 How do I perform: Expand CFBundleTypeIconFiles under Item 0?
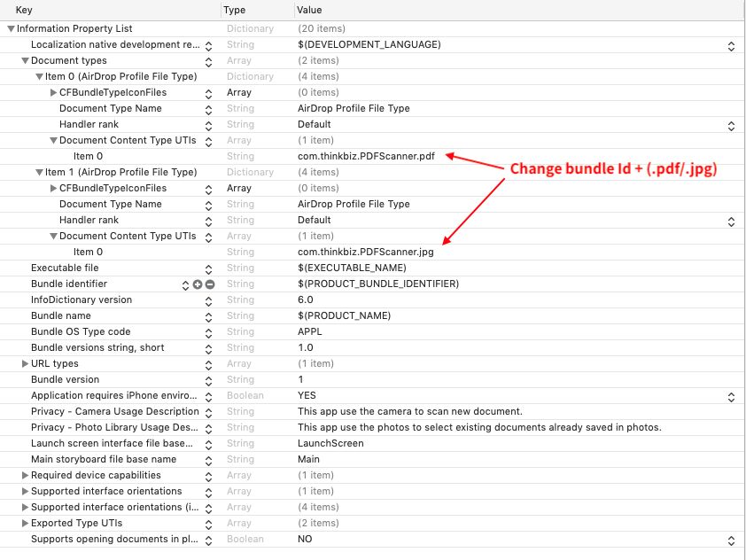[54, 92]
